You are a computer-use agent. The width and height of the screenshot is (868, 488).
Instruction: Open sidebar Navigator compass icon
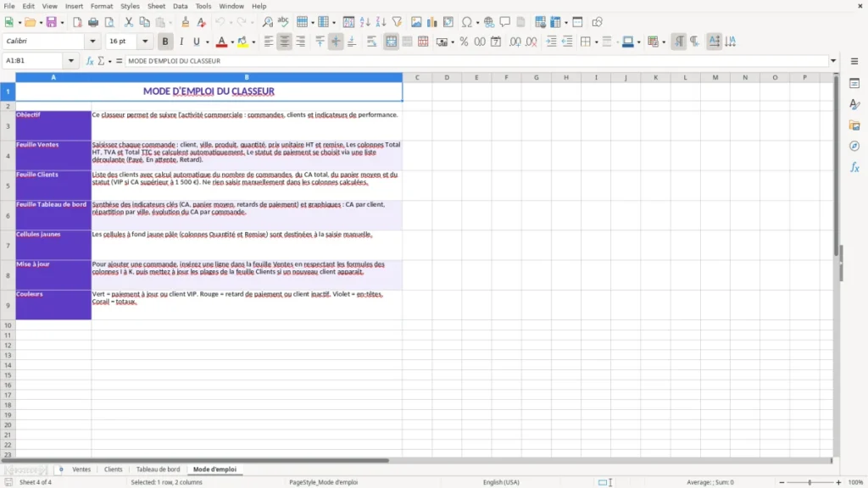854,146
